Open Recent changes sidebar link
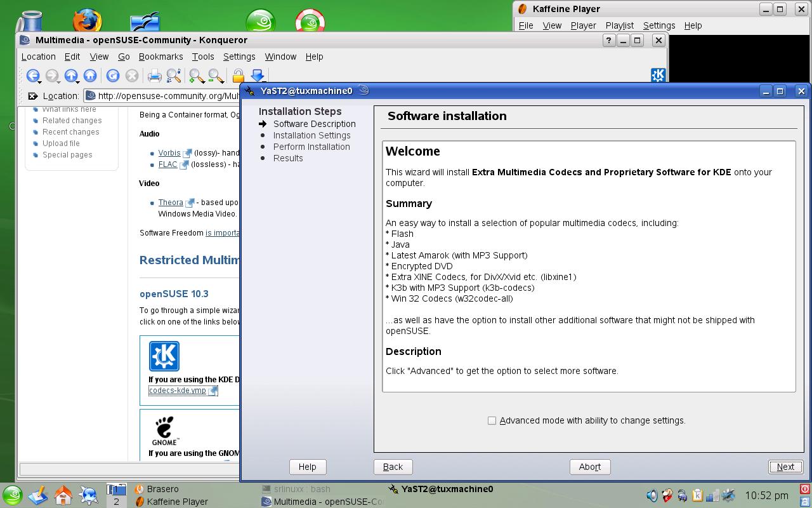 click(x=71, y=132)
